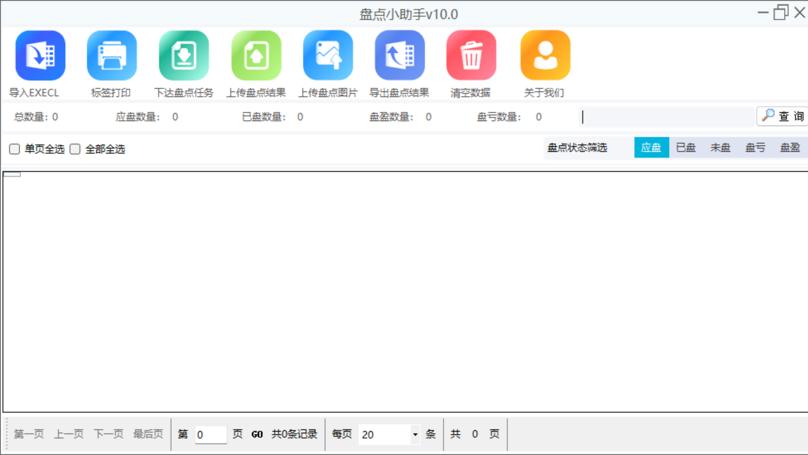
Task: Enable the 单页全选 checkbox
Action: pyautogui.click(x=14, y=149)
